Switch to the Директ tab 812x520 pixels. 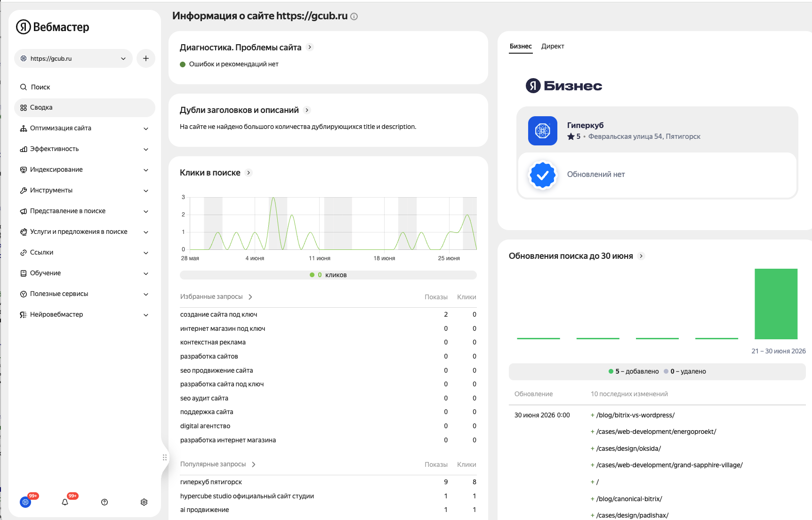pyautogui.click(x=553, y=47)
